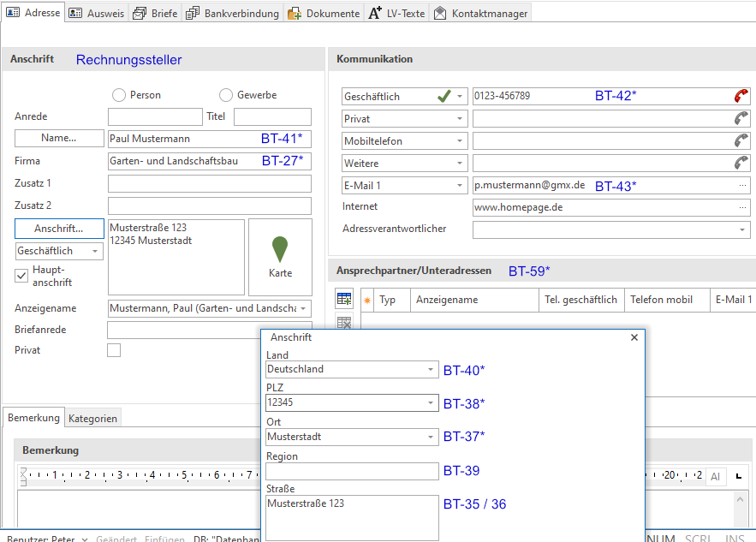This screenshot has width=756, height=542.
Task: Open the Bankverbindung tab
Action: click(233, 14)
